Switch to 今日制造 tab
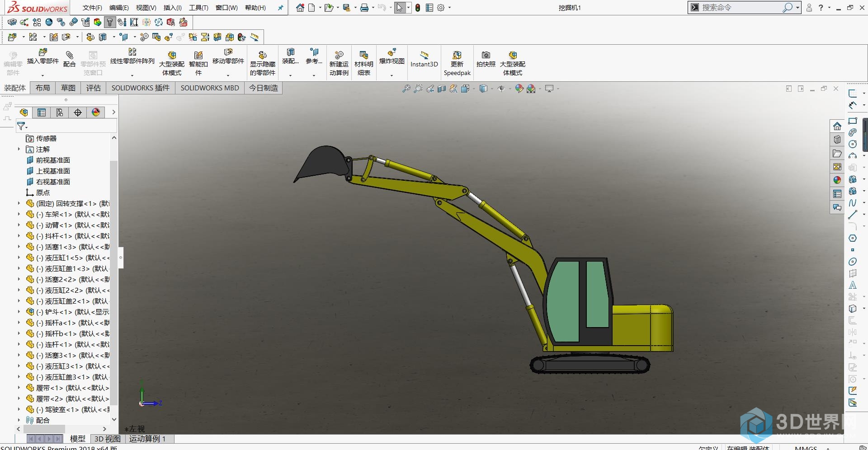This screenshot has height=450, width=868. (x=264, y=88)
